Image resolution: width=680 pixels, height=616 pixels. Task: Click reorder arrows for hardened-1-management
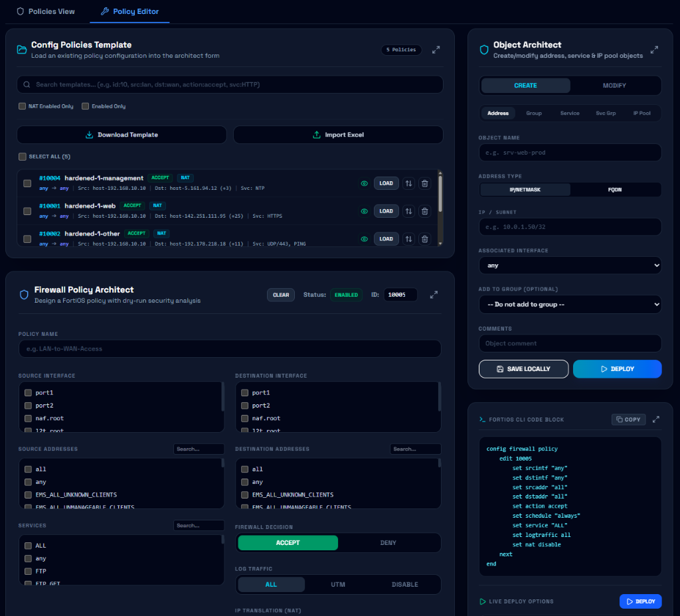pos(408,183)
